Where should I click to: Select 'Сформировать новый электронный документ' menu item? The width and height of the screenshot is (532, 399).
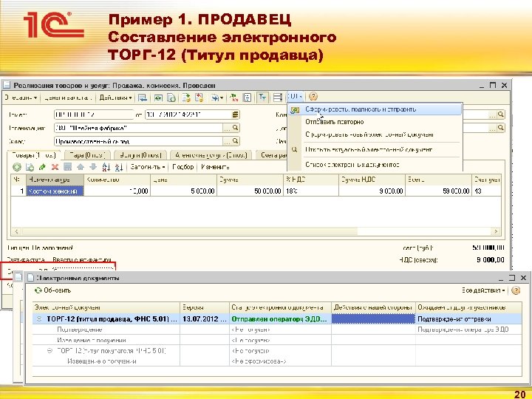[369, 134]
